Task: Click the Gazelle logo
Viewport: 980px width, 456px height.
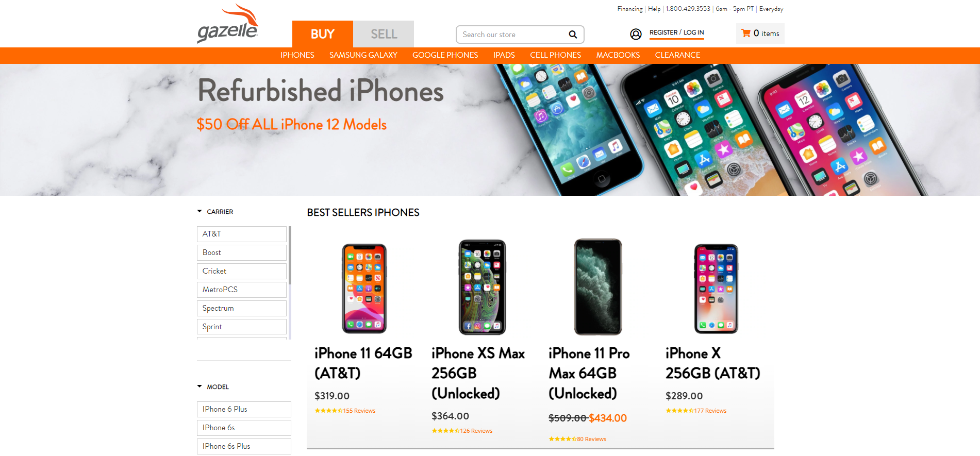Action: (x=227, y=24)
